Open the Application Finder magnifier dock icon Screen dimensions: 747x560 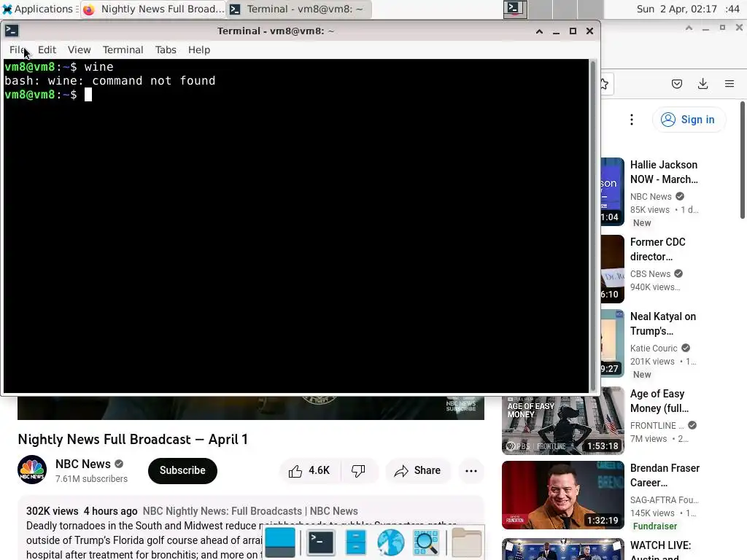426,542
